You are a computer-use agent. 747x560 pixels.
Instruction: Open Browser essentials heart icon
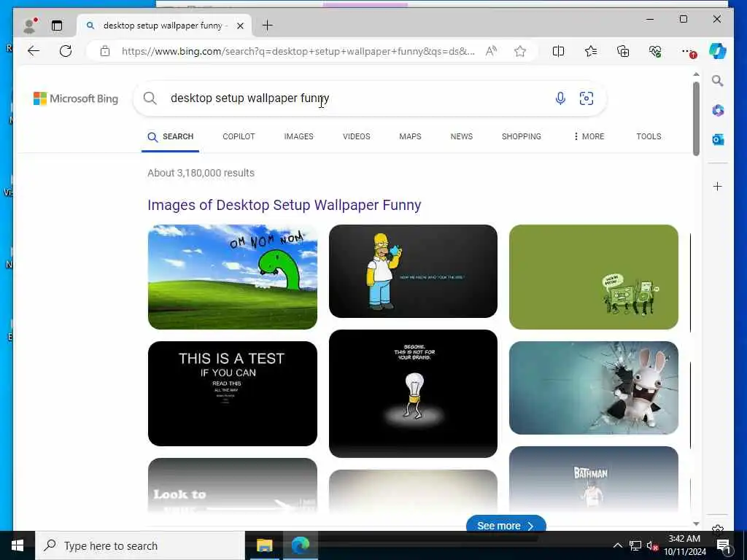pyautogui.click(x=655, y=51)
